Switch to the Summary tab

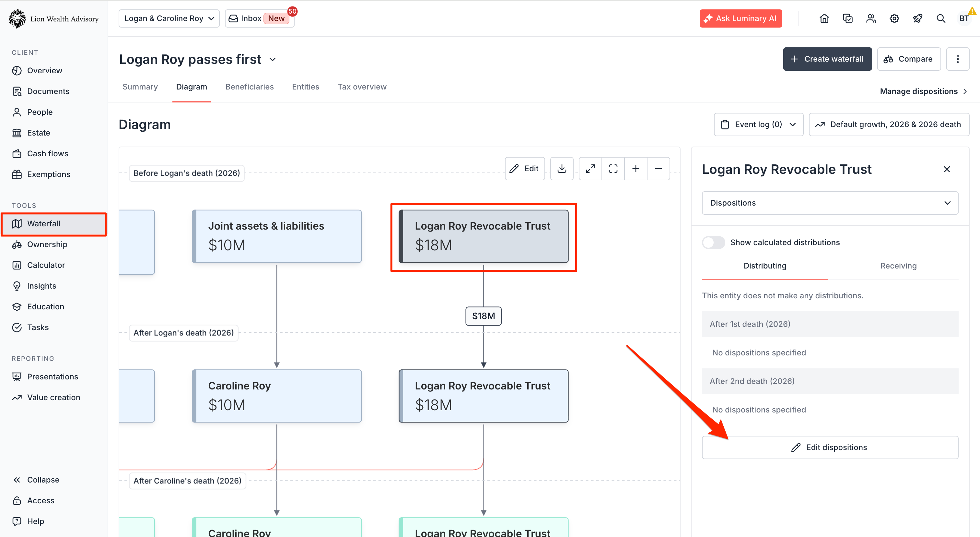(x=140, y=87)
